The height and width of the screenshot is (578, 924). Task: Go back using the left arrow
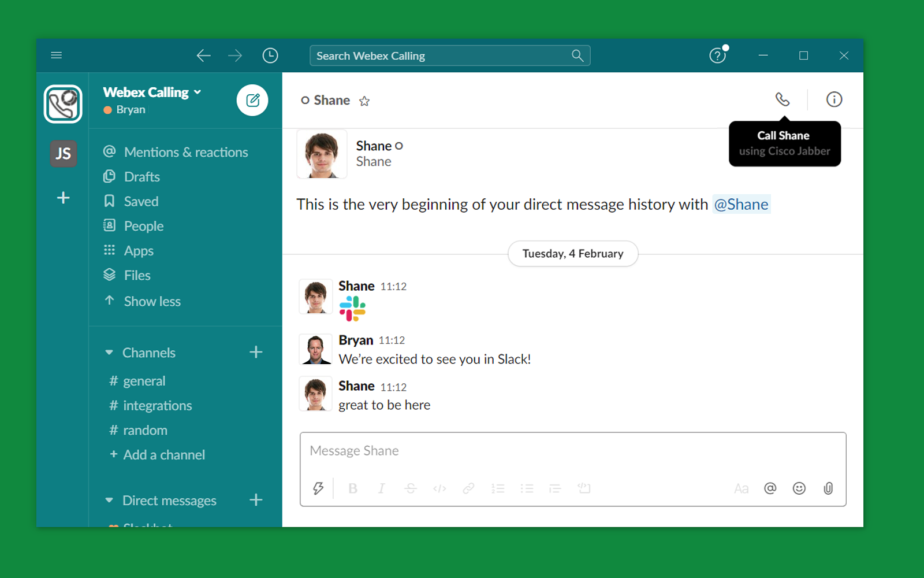click(x=203, y=55)
